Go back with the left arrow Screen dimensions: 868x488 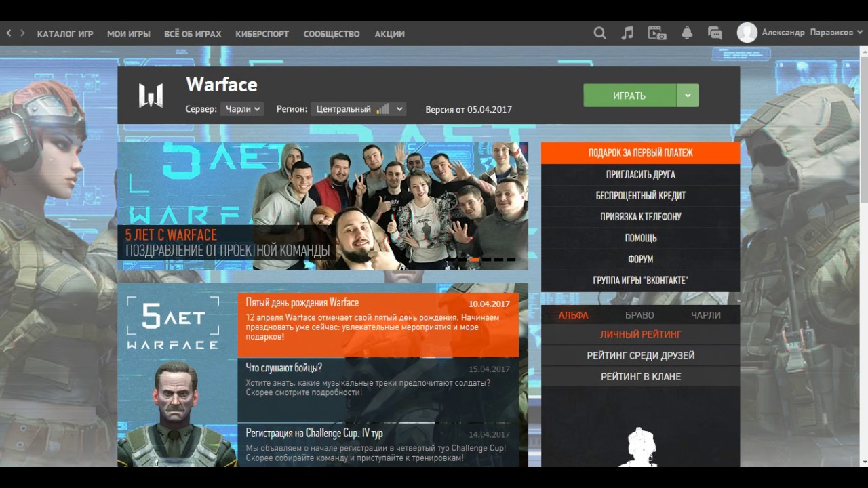pos(9,33)
